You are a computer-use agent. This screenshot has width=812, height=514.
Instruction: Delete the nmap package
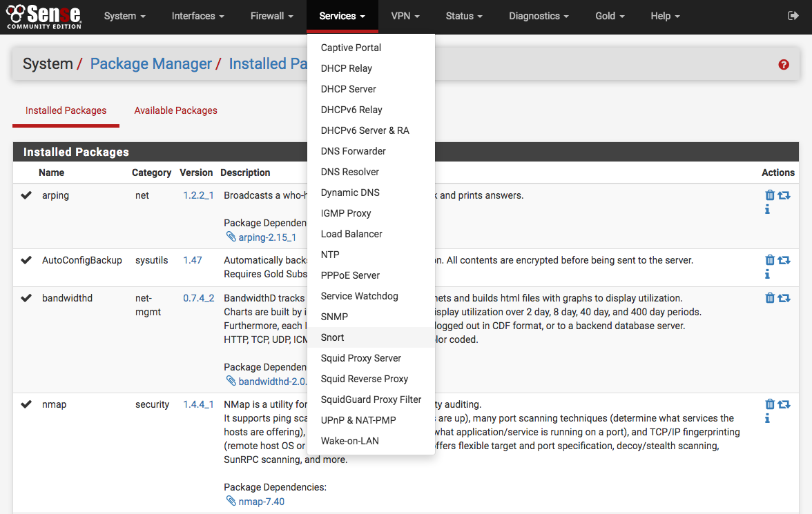click(x=770, y=404)
